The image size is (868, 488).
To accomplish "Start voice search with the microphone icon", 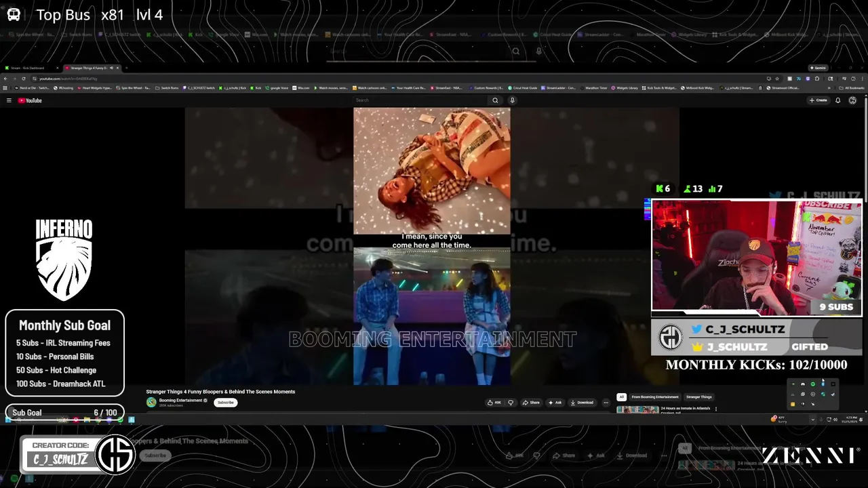I will [x=512, y=100].
